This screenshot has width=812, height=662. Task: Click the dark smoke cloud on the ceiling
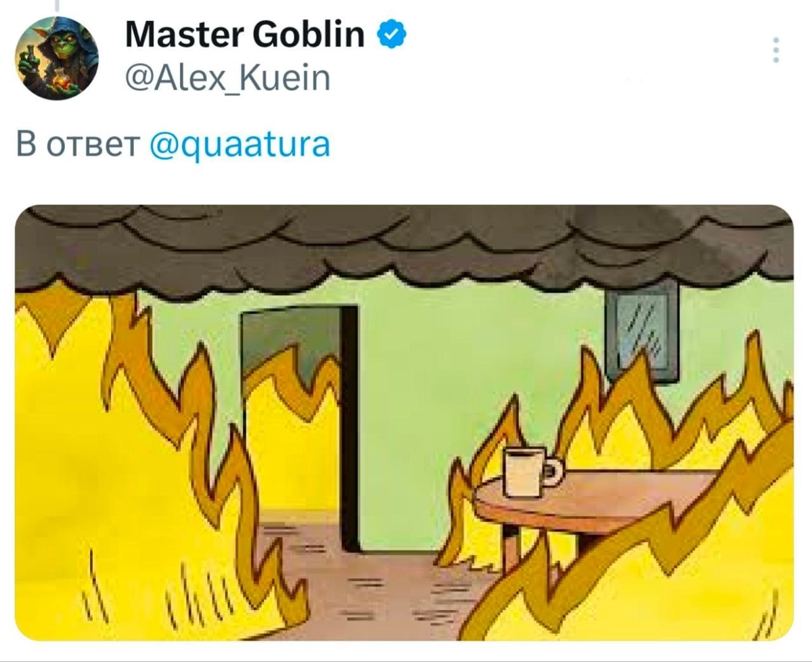[x=404, y=247]
